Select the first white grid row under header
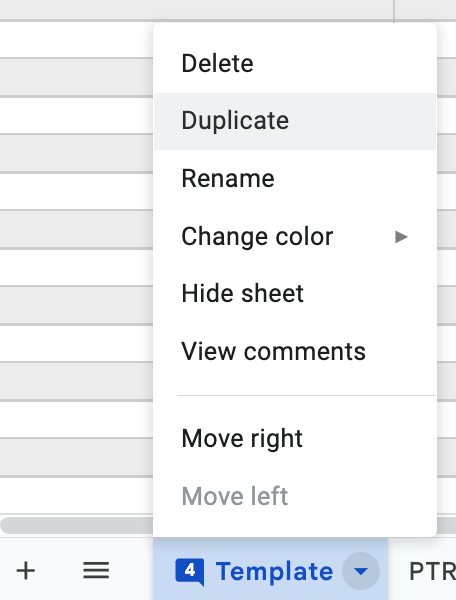The image size is (456, 600). coord(77,40)
